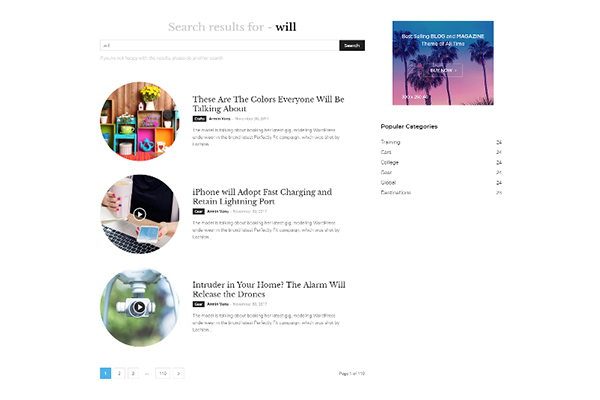Focus the search input field containing 'will'
Image resolution: width=600 pixels, height=400 pixels.
click(x=220, y=45)
